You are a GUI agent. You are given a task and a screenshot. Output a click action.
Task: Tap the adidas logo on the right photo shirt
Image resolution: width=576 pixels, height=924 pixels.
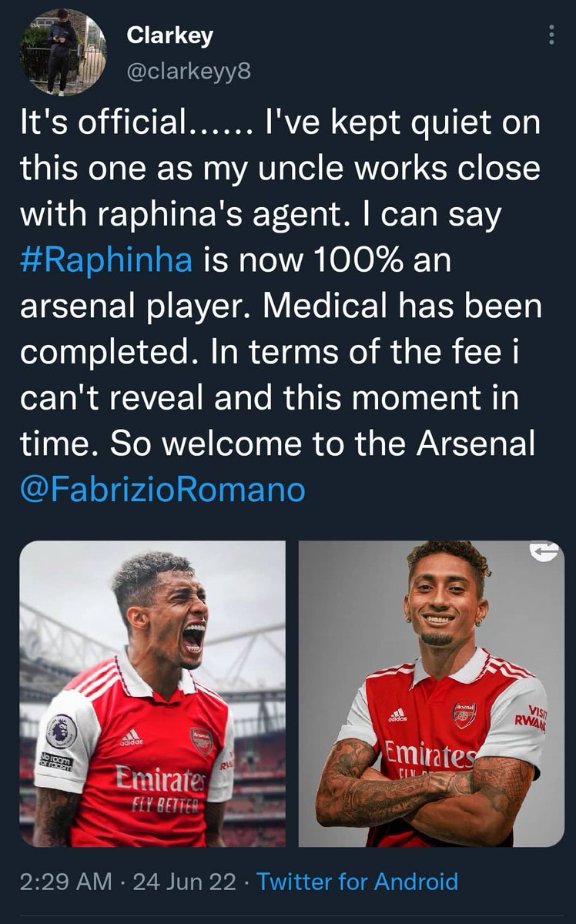coord(397,715)
